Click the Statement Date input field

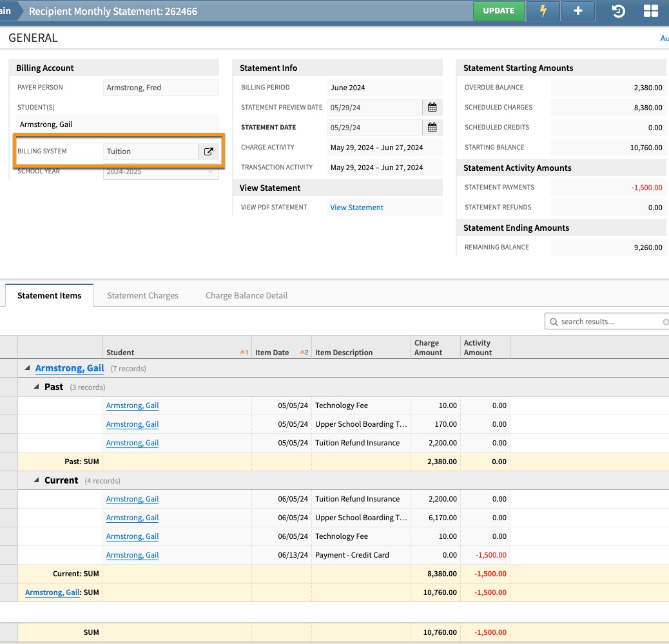(x=374, y=128)
